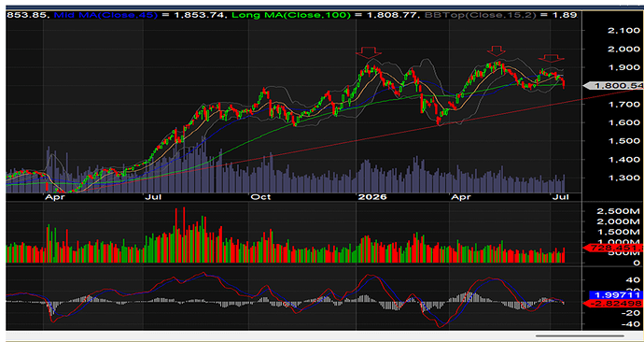
Task: Click the 2,000M volume axis label
Action: tap(620, 221)
